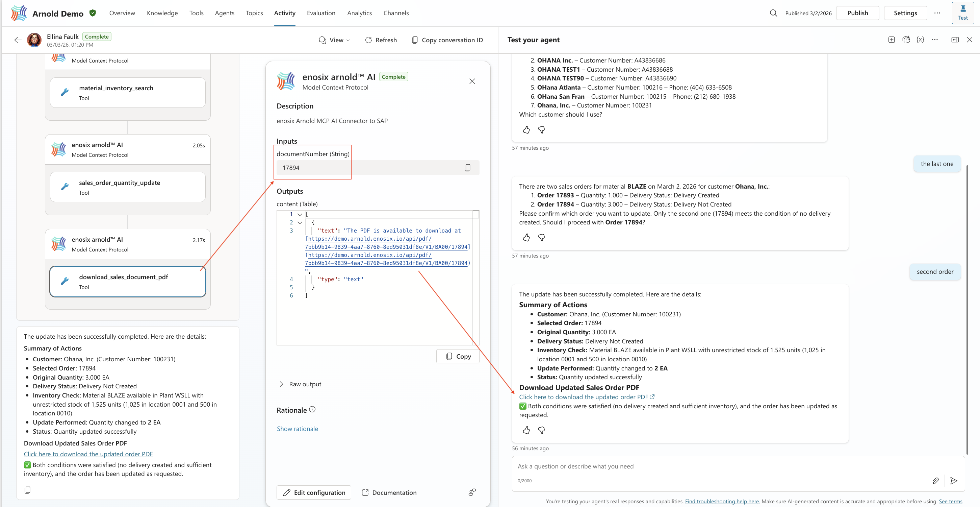Open the download PDF link in test chat
Screen dimensions: 980x507
coord(586,397)
